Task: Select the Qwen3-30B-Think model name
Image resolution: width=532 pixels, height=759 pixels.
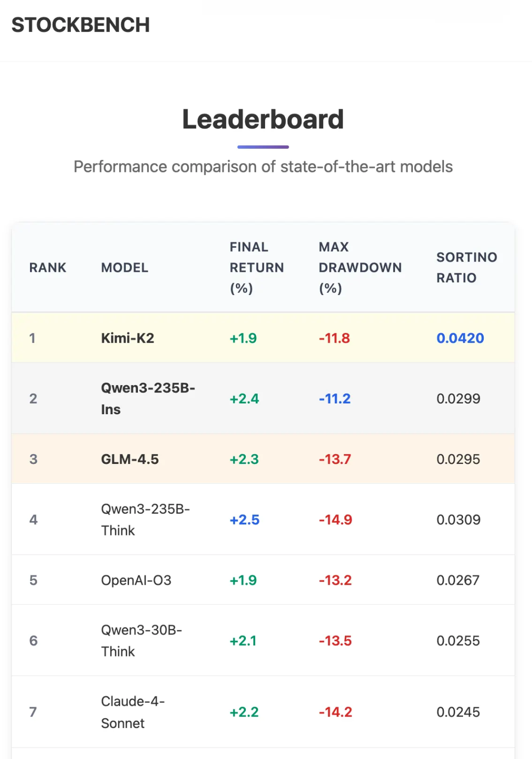Action: point(141,641)
